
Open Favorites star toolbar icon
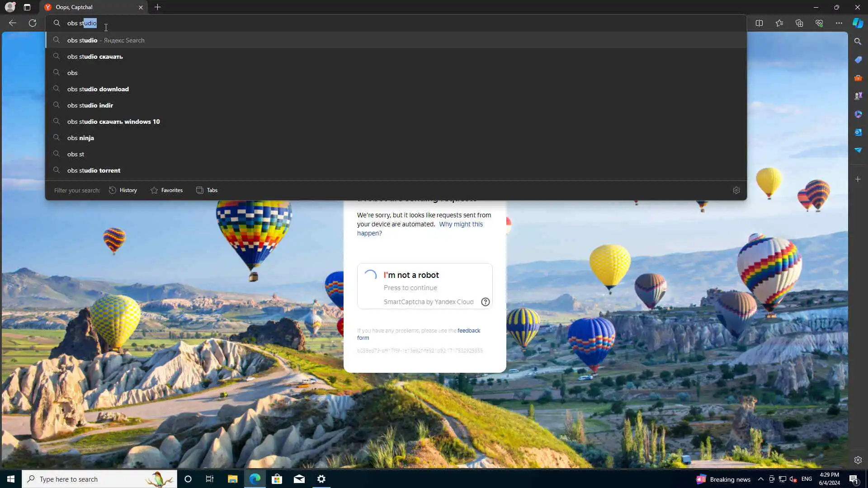pyautogui.click(x=779, y=23)
